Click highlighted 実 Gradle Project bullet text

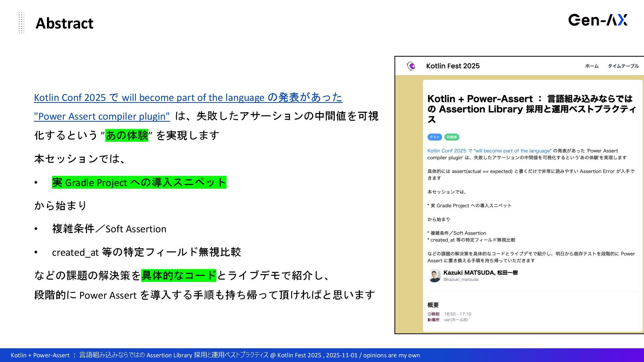point(139,183)
